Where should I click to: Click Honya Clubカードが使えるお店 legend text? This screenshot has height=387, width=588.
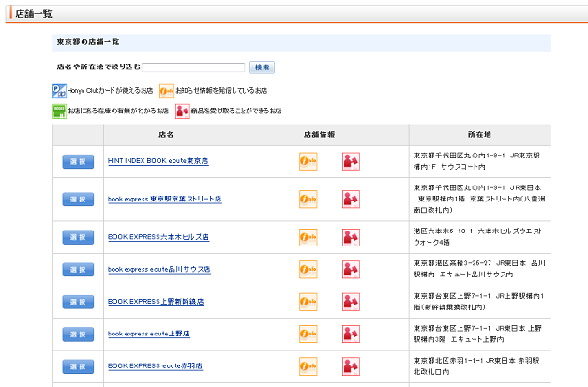[110, 91]
